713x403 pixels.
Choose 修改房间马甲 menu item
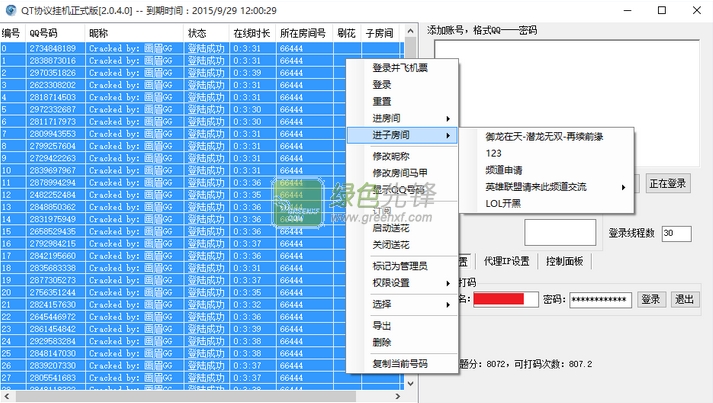[x=402, y=173]
